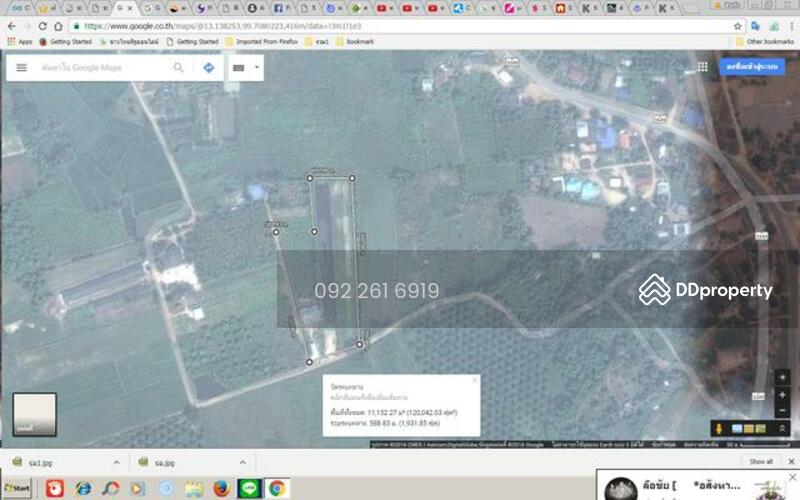Open Internet Explorer from the taskbar
800x500 pixels.
(83, 488)
